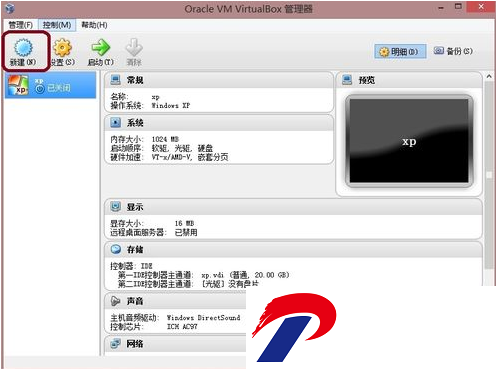
Task: Open the 显示 section title link
Action: pyautogui.click(x=135, y=207)
